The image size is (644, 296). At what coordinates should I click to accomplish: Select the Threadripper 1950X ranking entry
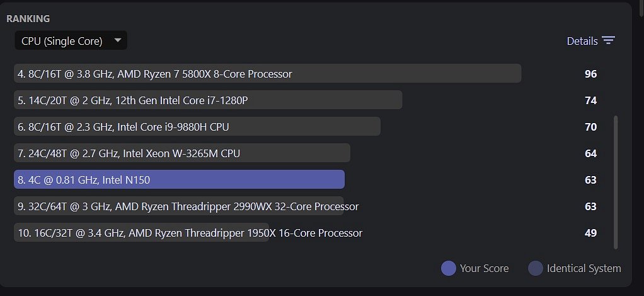(x=188, y=233)
